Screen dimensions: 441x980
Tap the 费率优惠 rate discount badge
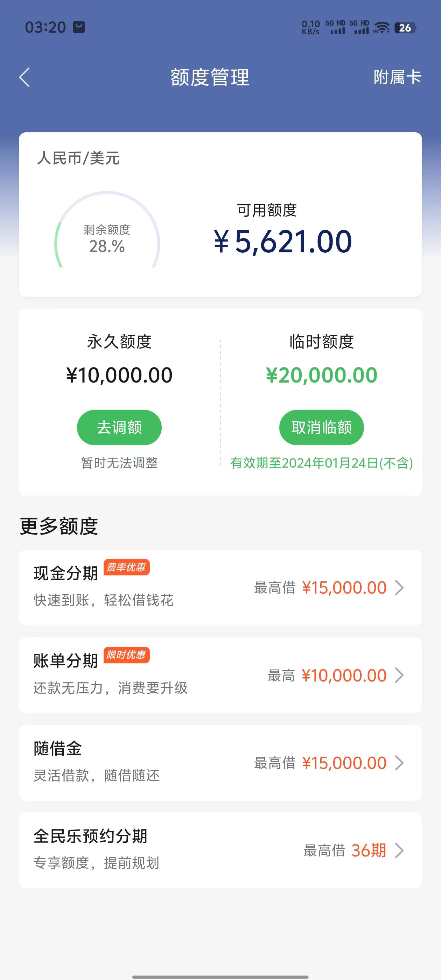click(126, 567)
